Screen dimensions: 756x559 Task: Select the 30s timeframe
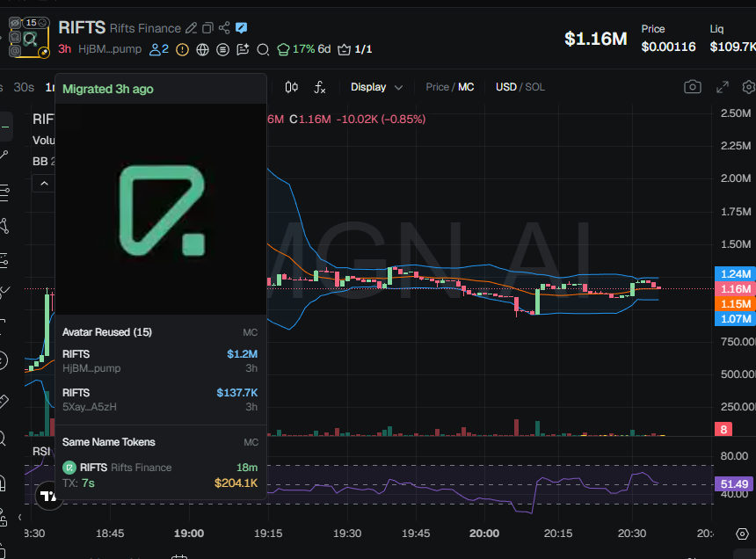[x=24, y=87]
